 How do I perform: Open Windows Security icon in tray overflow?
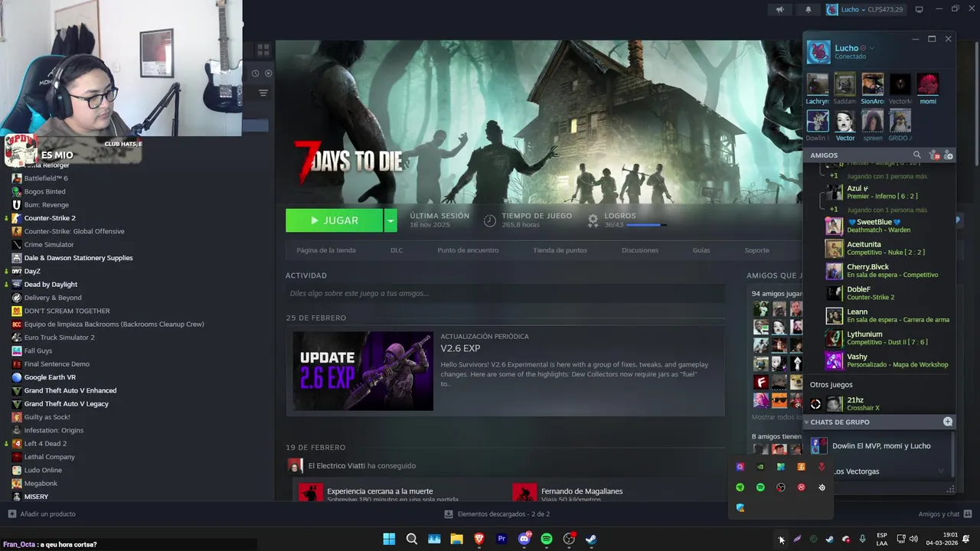click(740, 507)
